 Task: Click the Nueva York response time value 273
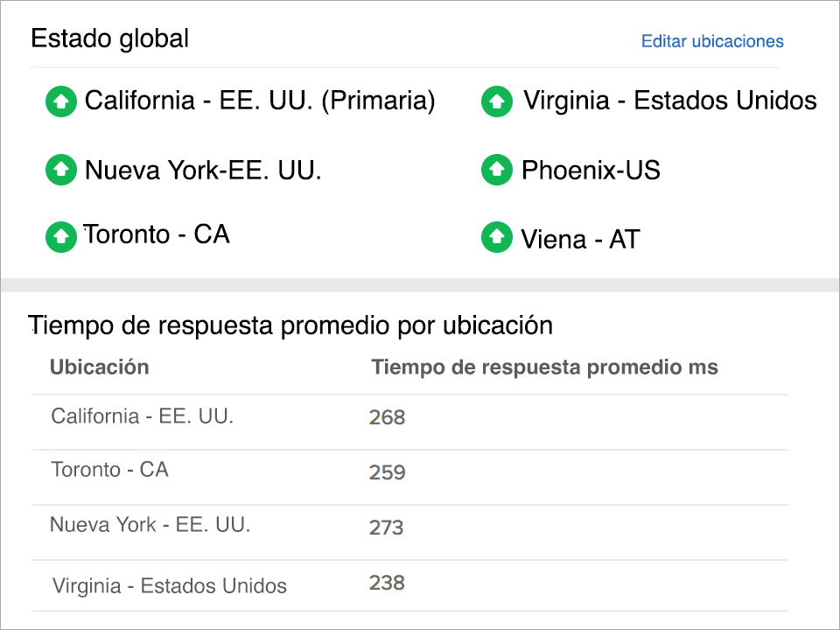coord(387,528)
